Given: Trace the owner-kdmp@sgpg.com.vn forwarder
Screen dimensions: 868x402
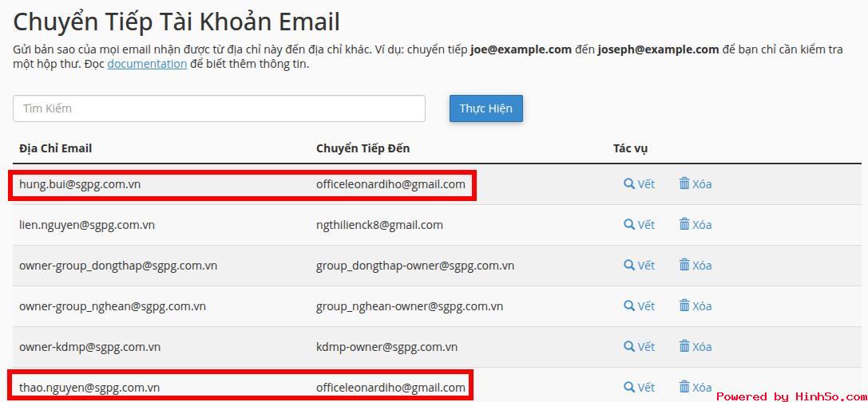Looking at the screenshot, I should pyautogui.click(x=639, y=347).
